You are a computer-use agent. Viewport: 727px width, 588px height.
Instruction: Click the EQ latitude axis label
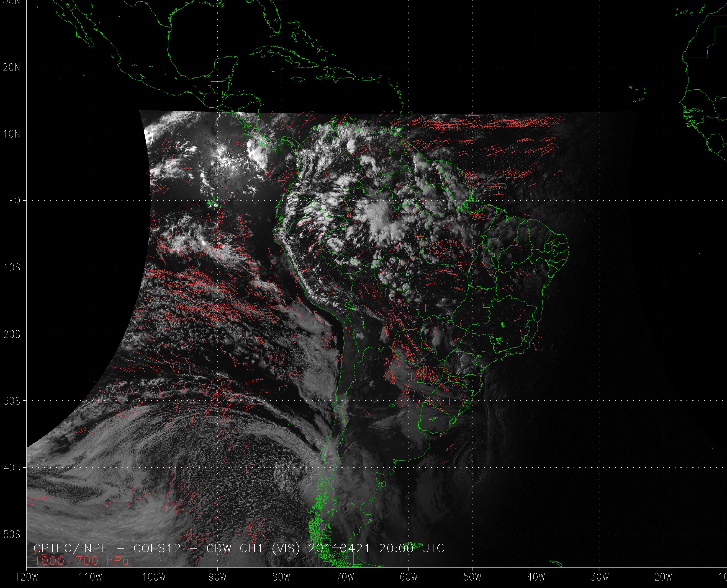tap(15, 201)
